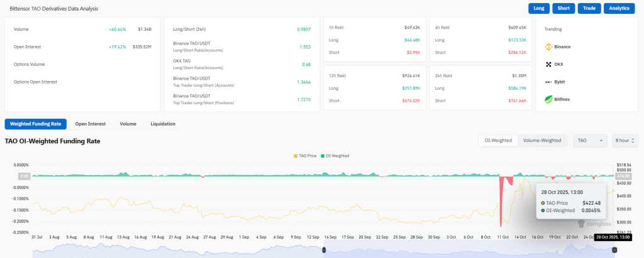The height and width of the screenshot is (258, 644).
Task: Click the Bitfinex leaf logo
Action: (x=548, y=99)
